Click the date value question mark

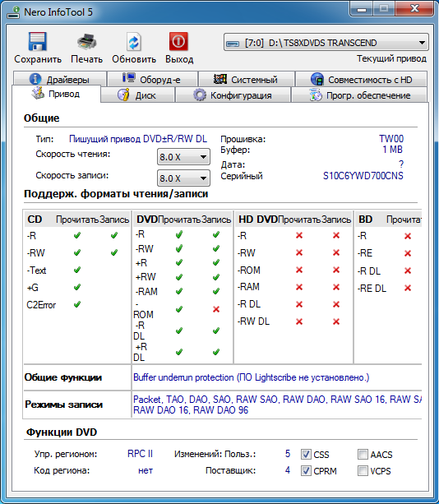[400, 164]
